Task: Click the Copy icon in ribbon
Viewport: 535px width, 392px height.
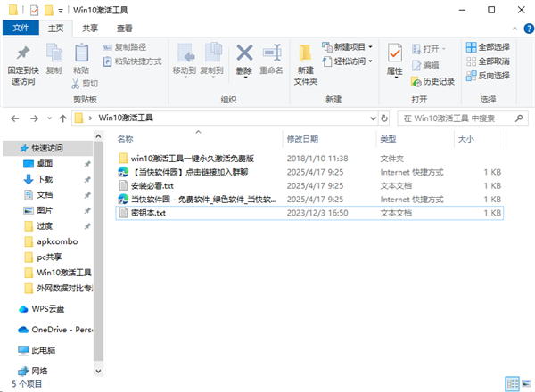Action: coord(53,53)
